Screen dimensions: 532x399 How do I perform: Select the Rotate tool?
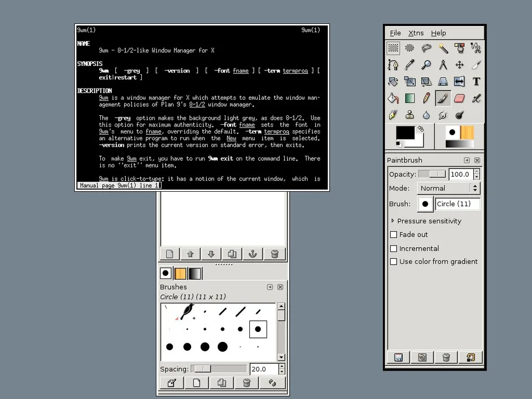click(393, 81)
